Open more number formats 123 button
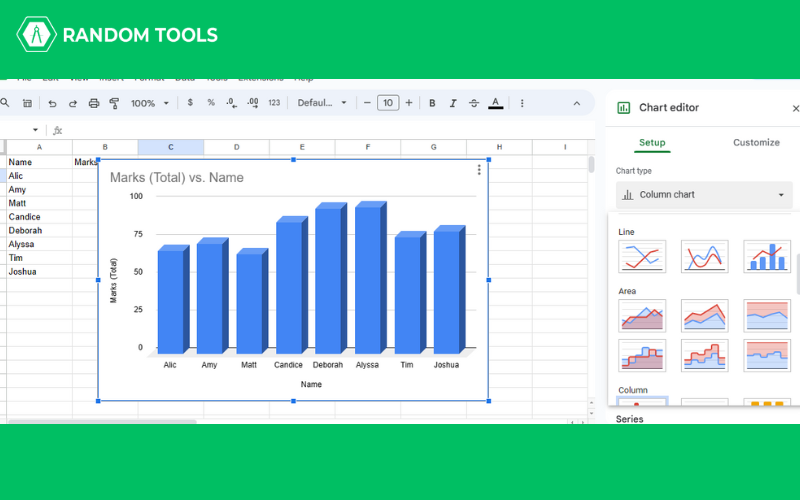The image size is (800, 500). [274, 103]
